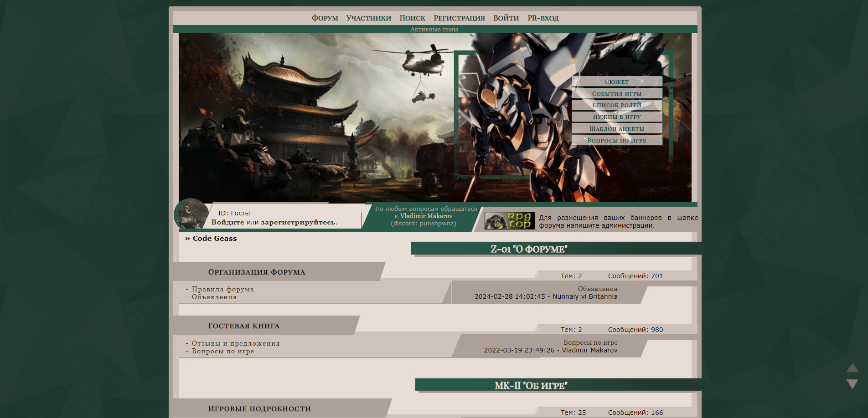Click the Сообщений: 701 counter text
This screenshot has width=868, height=418.
pyautogui.click(x=635, y=276)
